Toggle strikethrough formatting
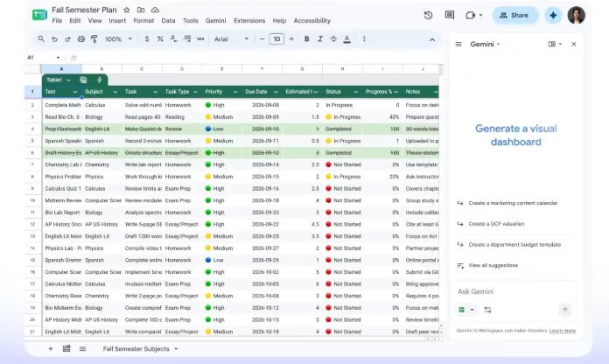 point(333,38)
